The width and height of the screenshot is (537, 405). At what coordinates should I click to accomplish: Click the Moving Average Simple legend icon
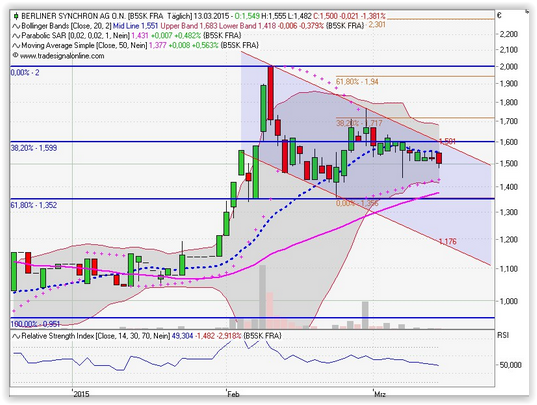[x=16, y=46]
